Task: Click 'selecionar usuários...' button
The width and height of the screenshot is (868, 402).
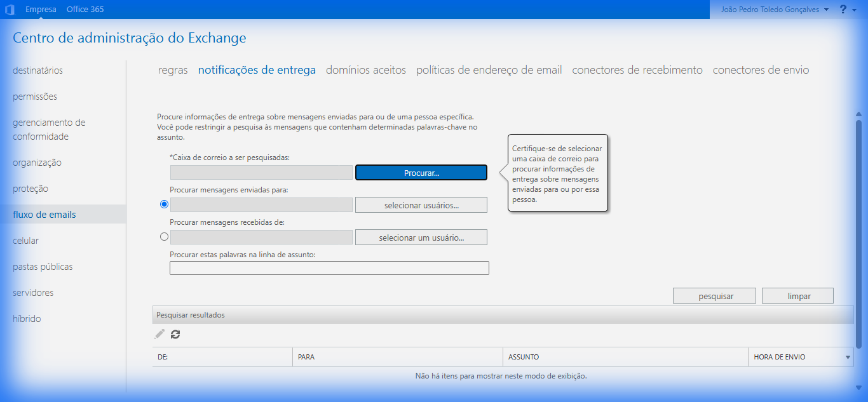Action: tap(421, 204)
